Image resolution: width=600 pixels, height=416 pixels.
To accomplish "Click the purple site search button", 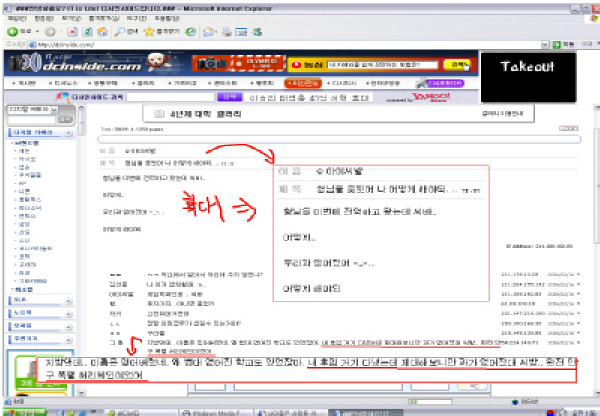I will coord(230,97).
